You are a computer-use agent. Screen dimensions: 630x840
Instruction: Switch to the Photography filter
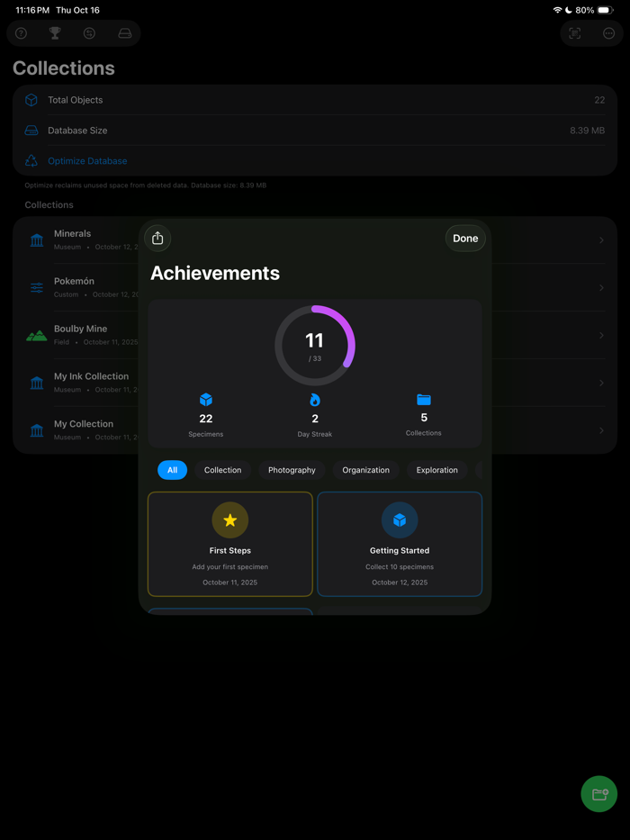coord(292,470)
